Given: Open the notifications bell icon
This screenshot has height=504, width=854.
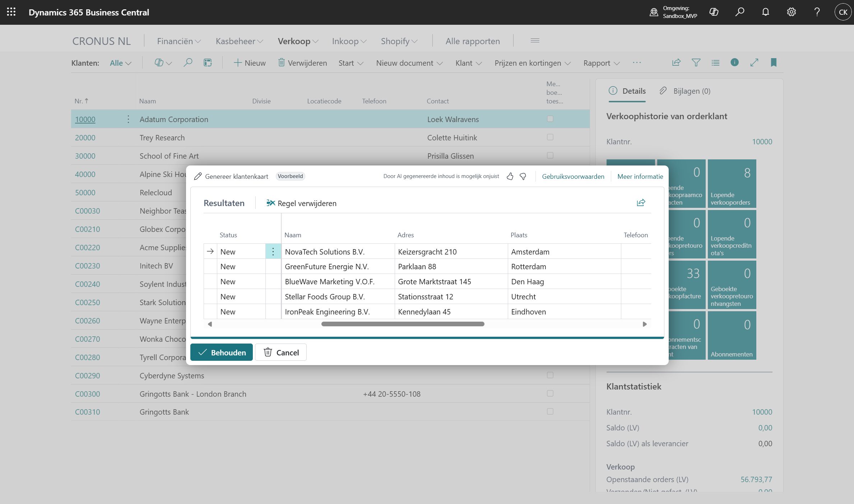Looking at the screenshot, I should (765, 12).
